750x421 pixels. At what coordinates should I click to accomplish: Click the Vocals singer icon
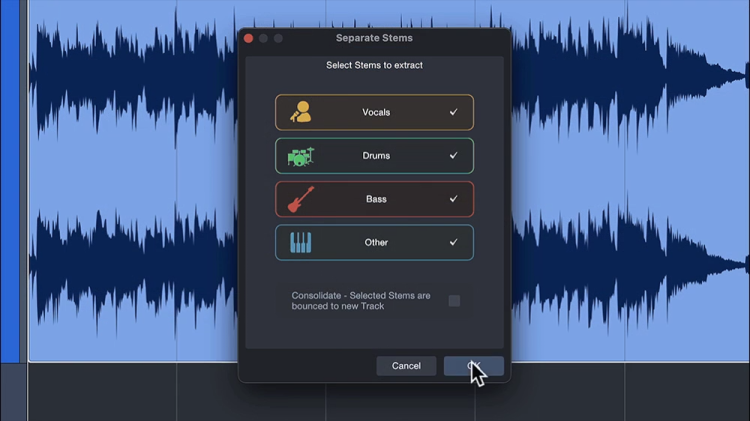tap(300, 112)
